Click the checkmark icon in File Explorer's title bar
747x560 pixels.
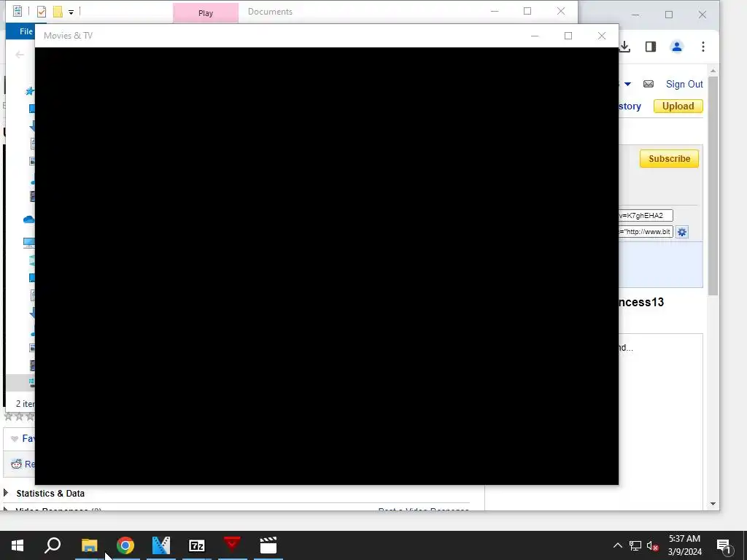[42, 11]
